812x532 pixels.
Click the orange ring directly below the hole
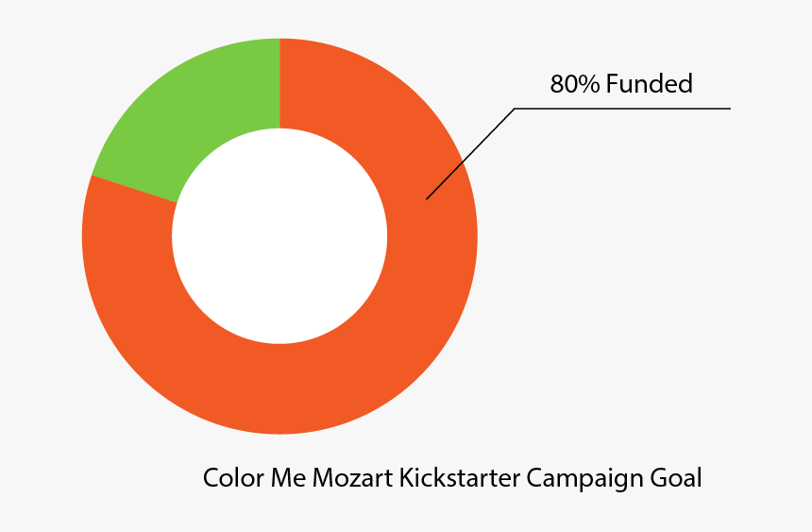[x=279, y=389]
